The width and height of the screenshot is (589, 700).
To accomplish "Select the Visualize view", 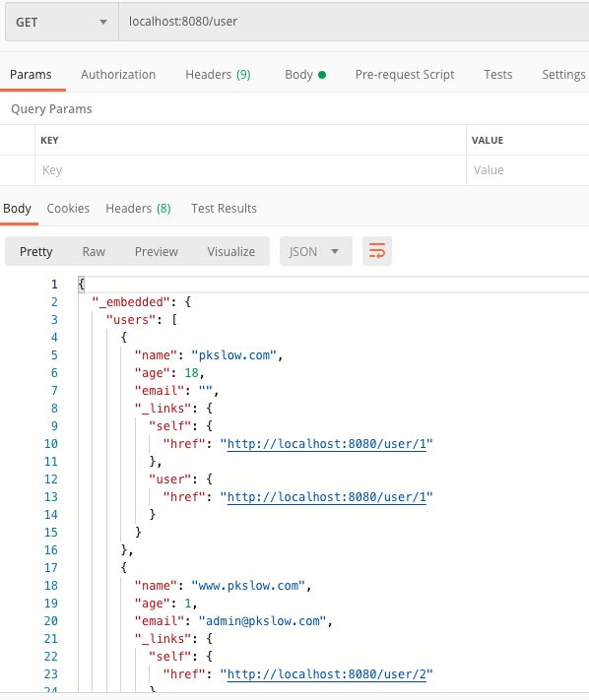I will coord(230,252).
